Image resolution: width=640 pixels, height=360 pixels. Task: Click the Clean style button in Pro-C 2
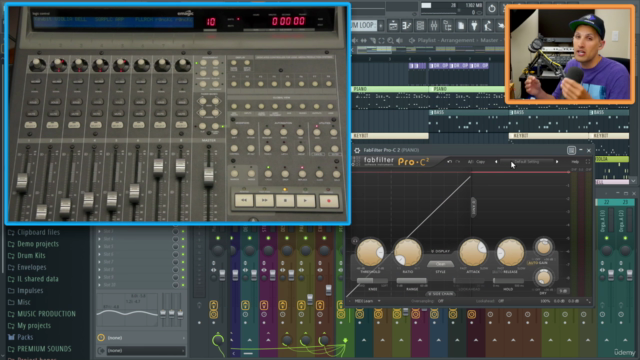pyautogui.click(x=440, y=264)
